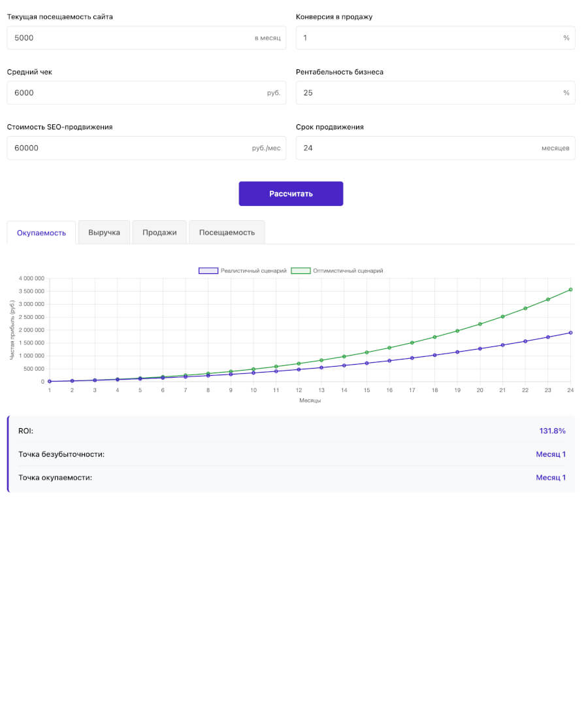This screenshot has height=719, width=588.
Task: Show the 'Посещаемость' tab
Action: (227, 232)
